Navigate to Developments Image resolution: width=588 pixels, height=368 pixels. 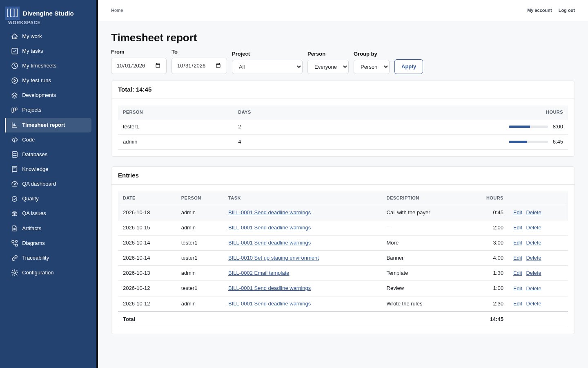pos(48,95)
